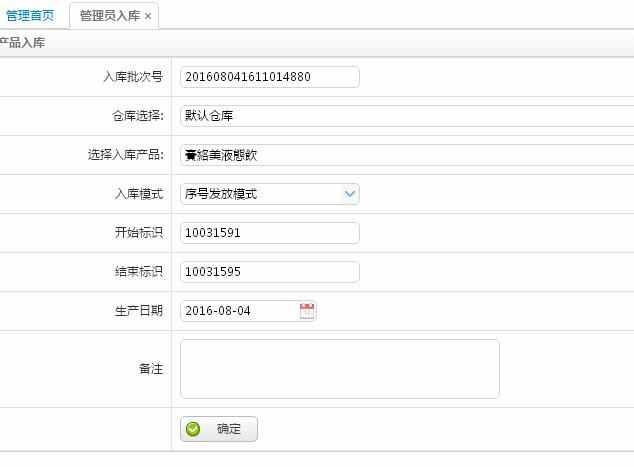
Task: Select the 管理员入库 tab
Action: click(109, 16)
